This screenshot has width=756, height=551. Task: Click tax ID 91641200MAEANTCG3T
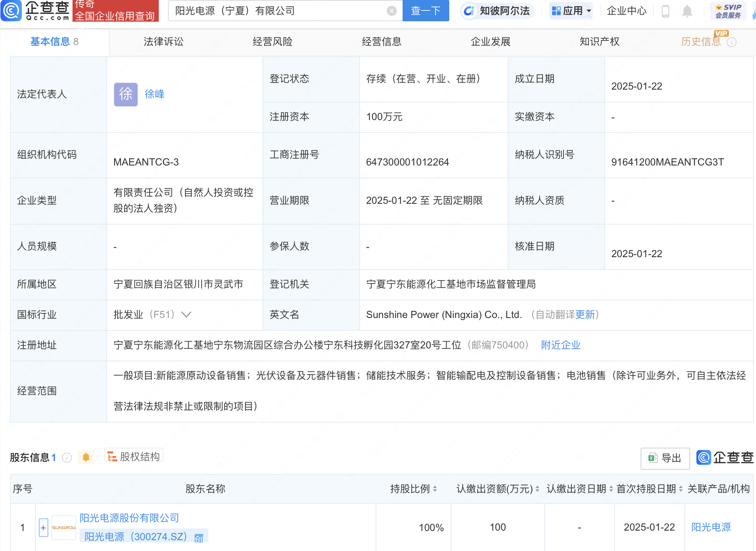point(668,162)
